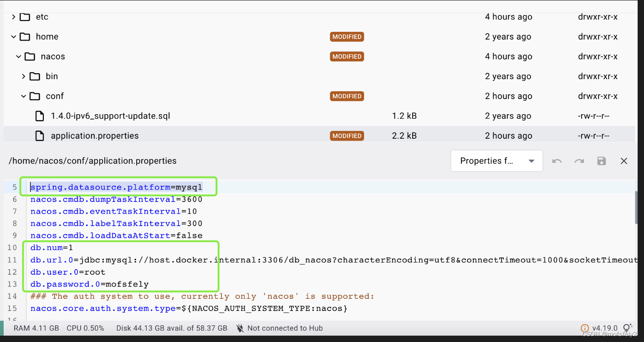Click line nacos.cmdb.eventTaskInterval=10
The image size is (644, 342).
click(113, 211)
